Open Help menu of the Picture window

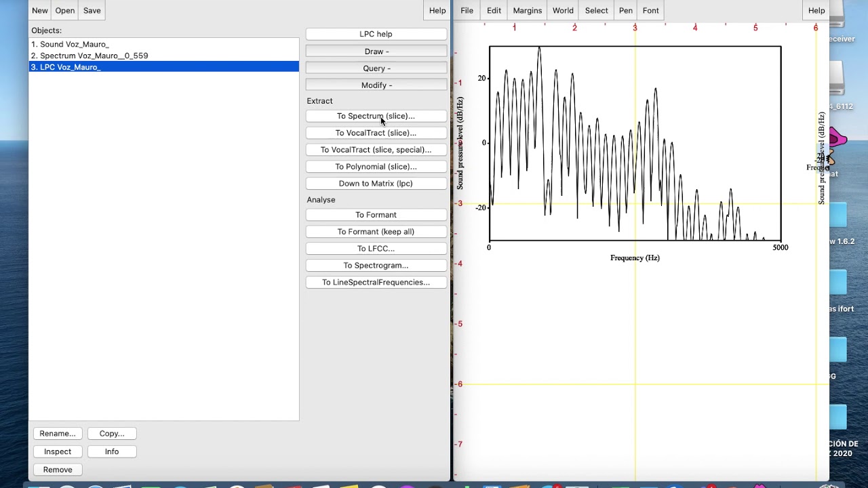816,10
